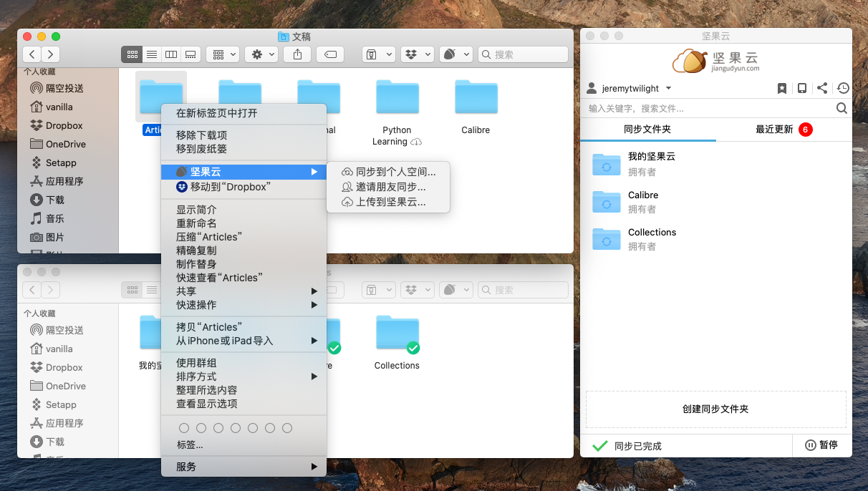The height and width of the screenshot is (491, 868).
Task: Click the 暂停 pause button
Action: (x=821, y=445)
